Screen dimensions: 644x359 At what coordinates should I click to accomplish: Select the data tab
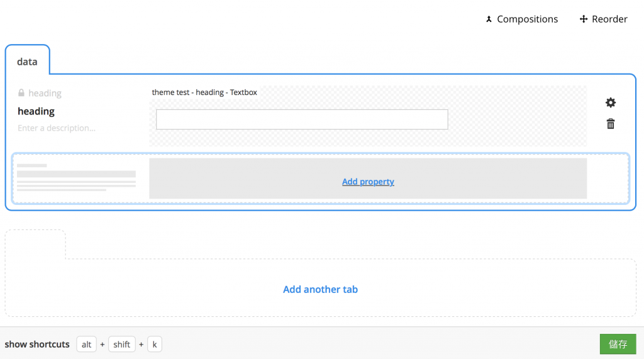[27, 62]
